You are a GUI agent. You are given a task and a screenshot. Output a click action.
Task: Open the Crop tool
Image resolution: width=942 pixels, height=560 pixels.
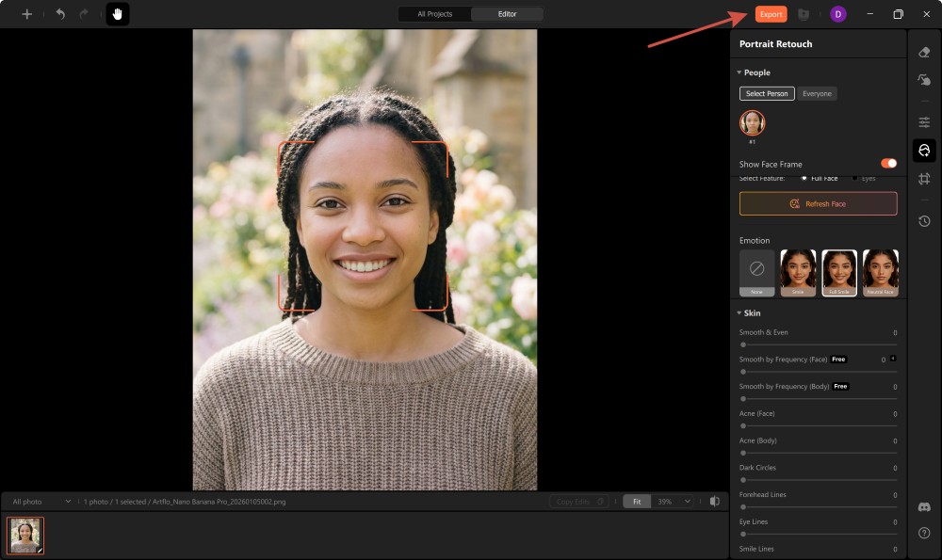[924, 178]
